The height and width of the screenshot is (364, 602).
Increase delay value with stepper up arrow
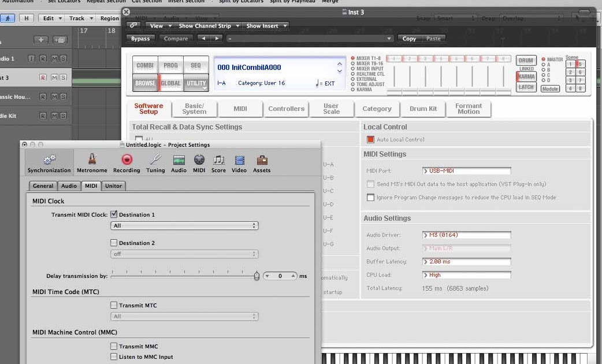[293, 276]
